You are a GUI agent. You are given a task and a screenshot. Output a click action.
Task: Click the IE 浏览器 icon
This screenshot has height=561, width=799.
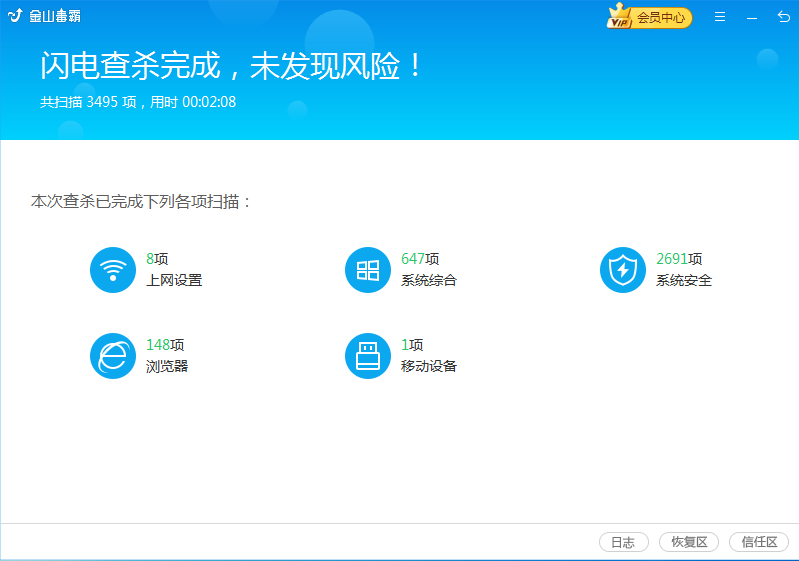113,356
